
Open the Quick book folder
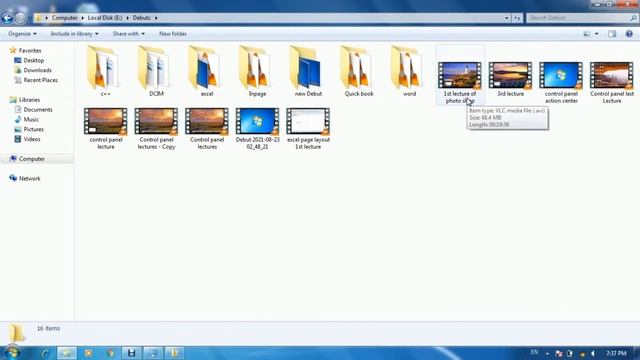359,71
